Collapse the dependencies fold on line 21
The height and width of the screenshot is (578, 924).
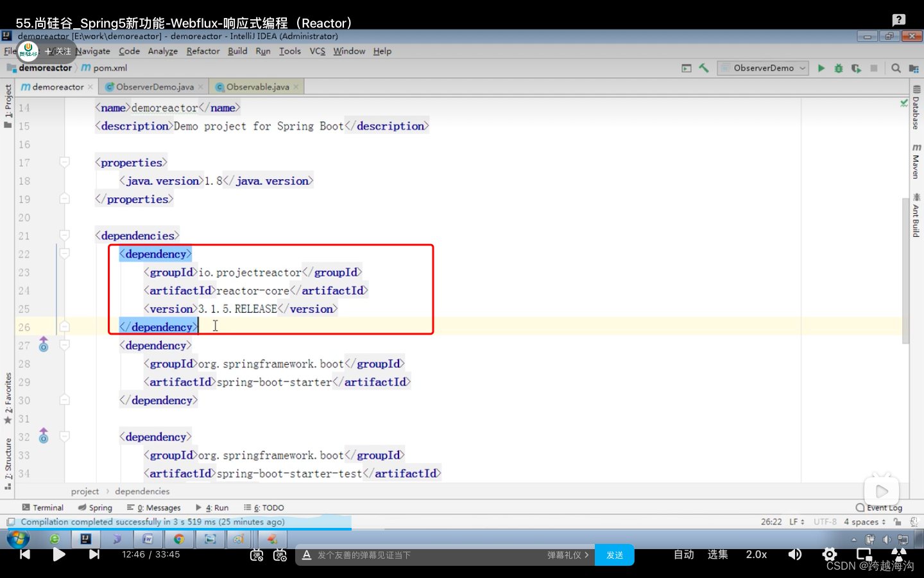click(x=65, y=236)
